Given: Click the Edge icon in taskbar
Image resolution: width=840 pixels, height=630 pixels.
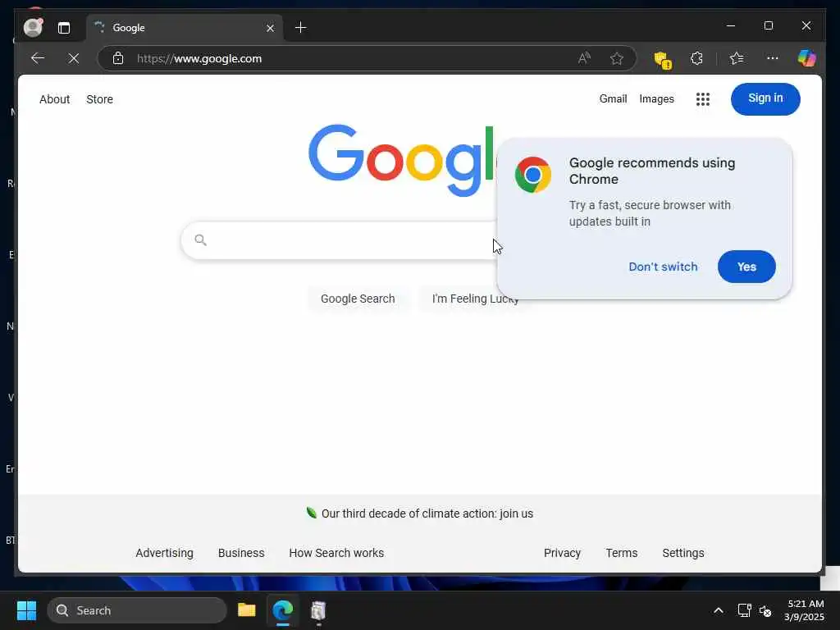Looking at the screenshot, I should point(282,610).
